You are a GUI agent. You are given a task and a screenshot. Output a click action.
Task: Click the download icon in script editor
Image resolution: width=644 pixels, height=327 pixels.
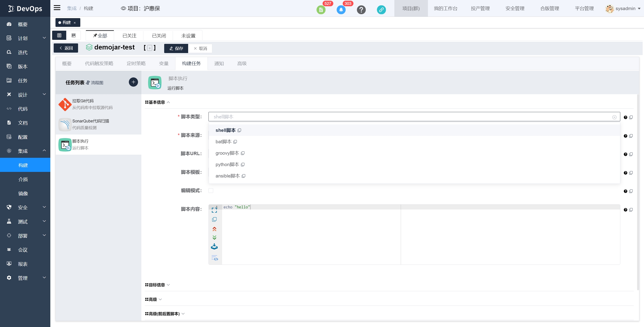214,247
